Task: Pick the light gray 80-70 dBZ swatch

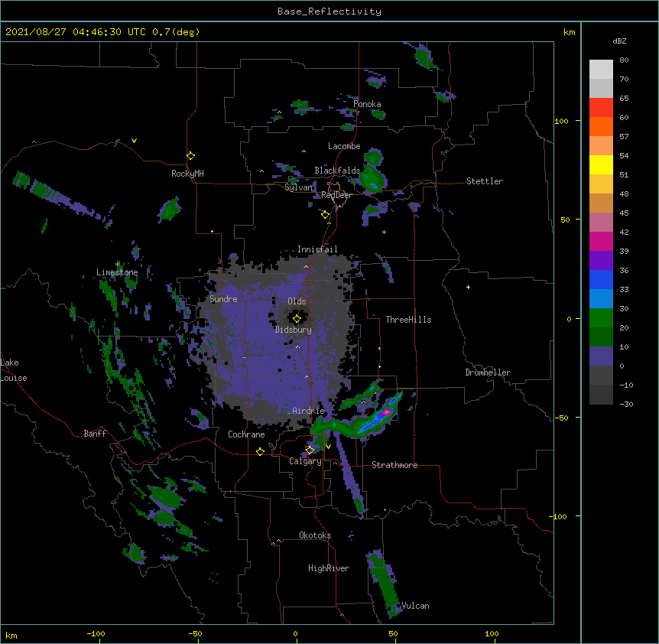Action: pos(601,70)
